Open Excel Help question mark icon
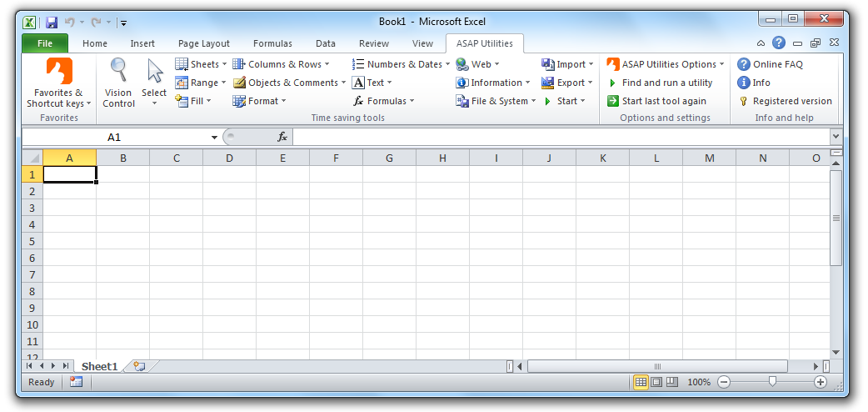Viewport: 868px width, 412px height. pos(779,43)
